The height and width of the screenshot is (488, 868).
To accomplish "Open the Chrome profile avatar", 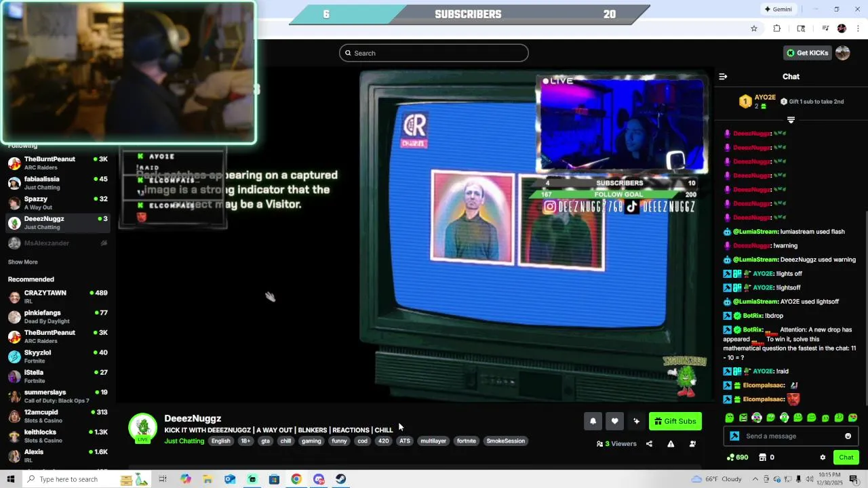I will click(x=842, y=28).
